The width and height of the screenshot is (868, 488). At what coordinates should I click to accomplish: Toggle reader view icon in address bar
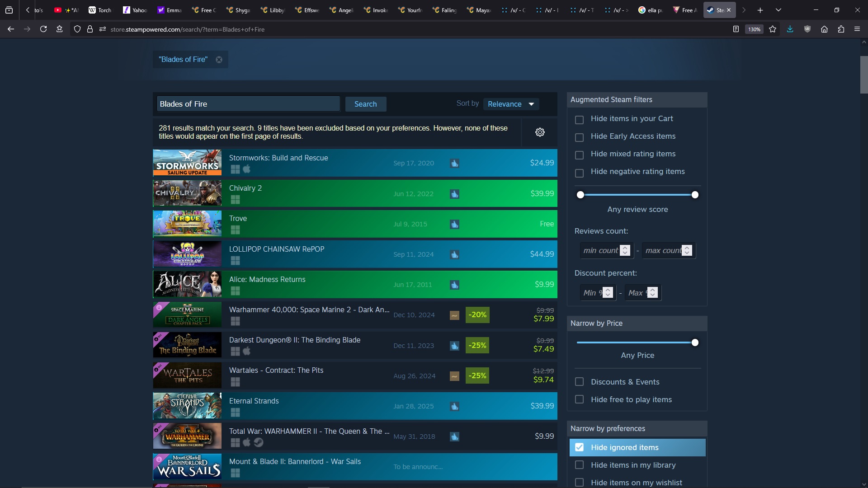click(x=736, y=29)
